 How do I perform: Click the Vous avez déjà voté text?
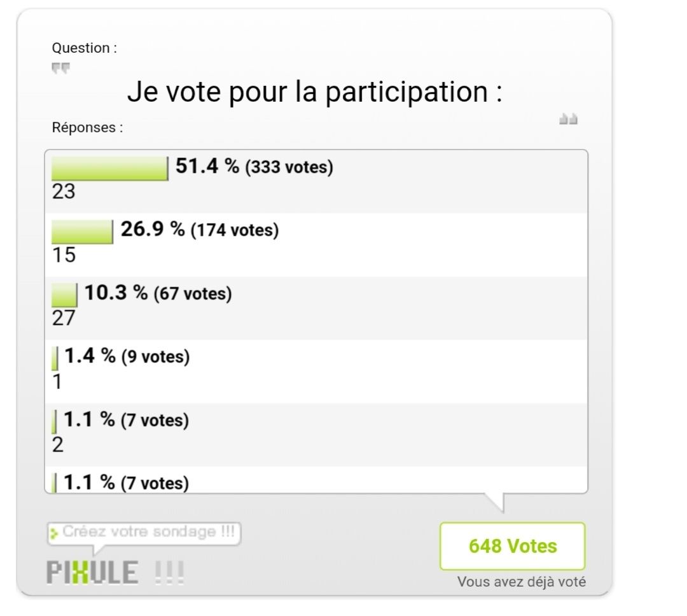pos(522,582)
